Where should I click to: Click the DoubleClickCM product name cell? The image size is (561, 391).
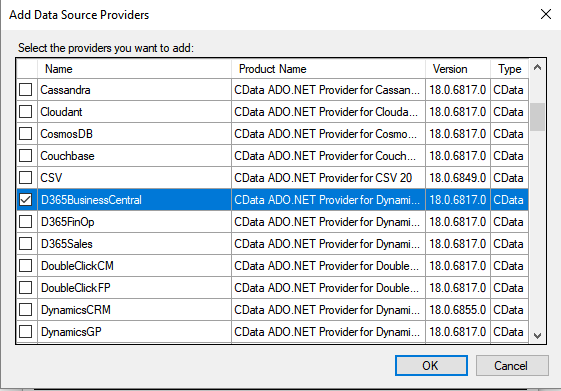[328, 266]
